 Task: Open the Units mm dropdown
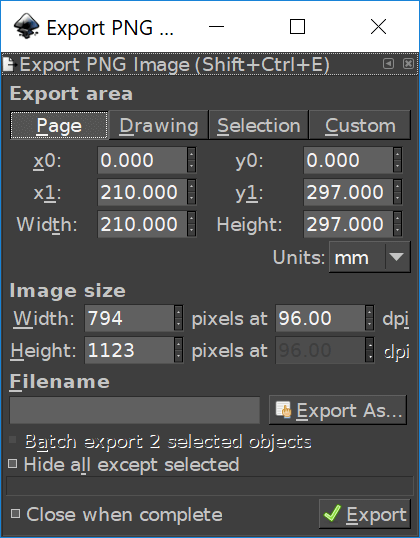pyautogui.click(x=370, y=257)
